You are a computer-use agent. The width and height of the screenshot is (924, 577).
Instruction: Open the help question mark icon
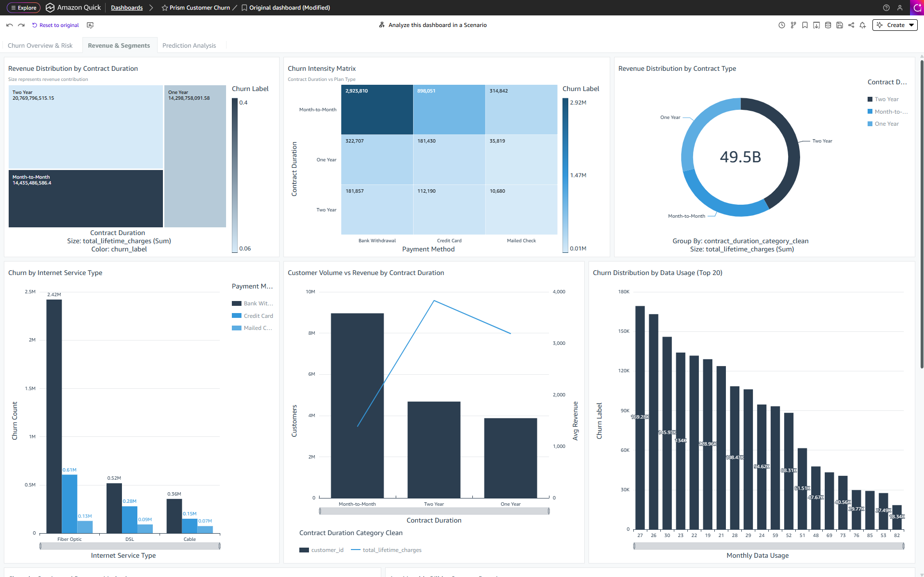[886, 8]
